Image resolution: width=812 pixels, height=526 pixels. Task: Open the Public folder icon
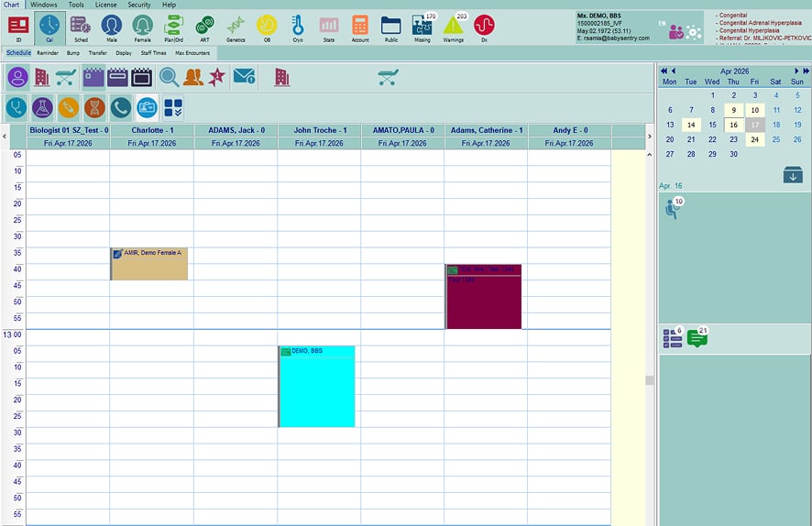point(391,28)
